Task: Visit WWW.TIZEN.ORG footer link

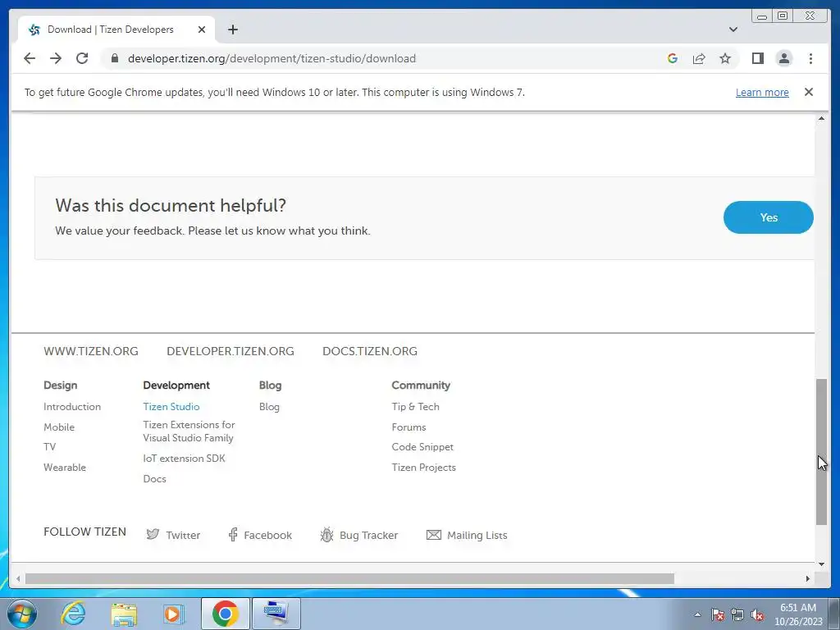Action: click(x=91, y=351)
